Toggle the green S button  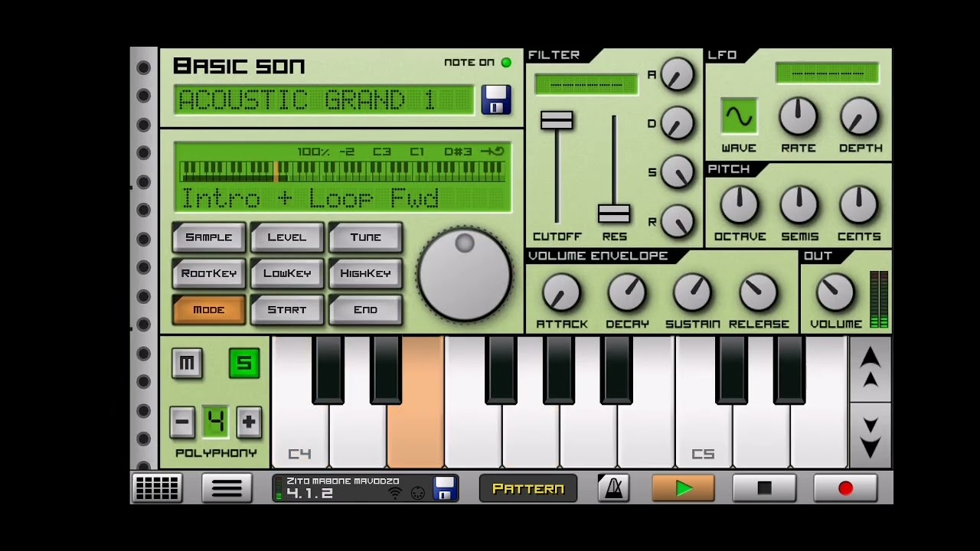(244, 364)
